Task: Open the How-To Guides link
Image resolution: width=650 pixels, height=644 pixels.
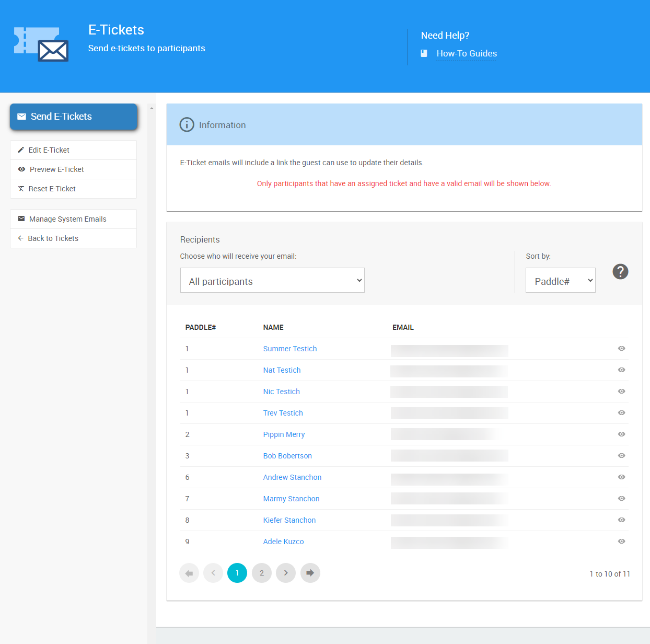Action: 467,53
